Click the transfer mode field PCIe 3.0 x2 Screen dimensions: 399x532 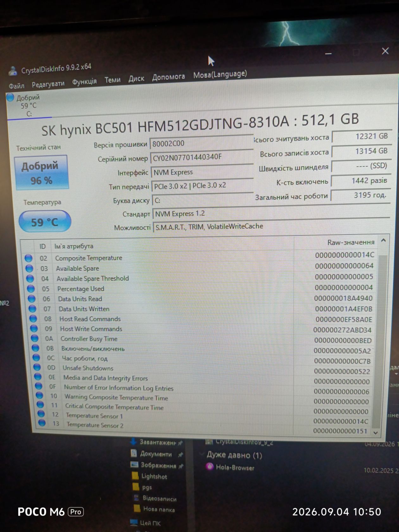click(203, 186)
